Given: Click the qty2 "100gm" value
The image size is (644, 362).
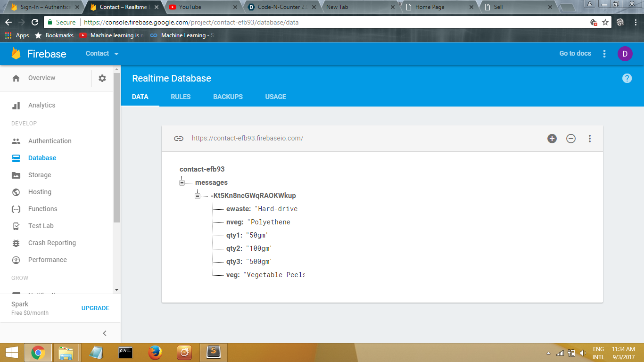Looking at the screenshot, I should pyautogui.click(x=259, y=248).
